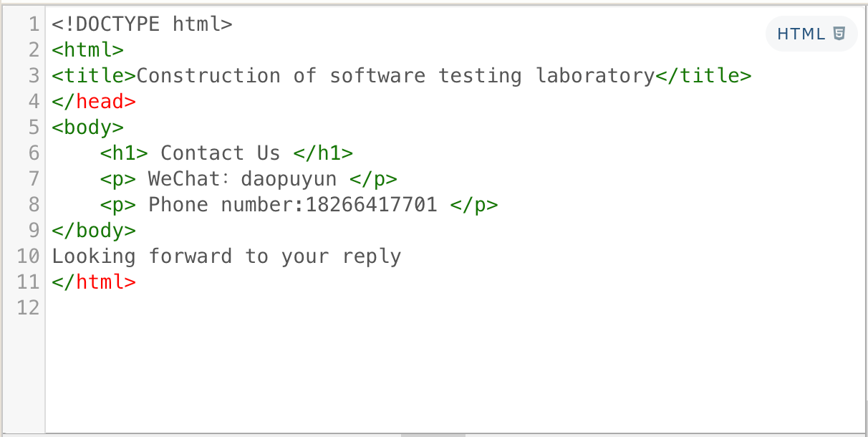
Task: Click line number 3 in the gutter
Action: click(33, 76)
